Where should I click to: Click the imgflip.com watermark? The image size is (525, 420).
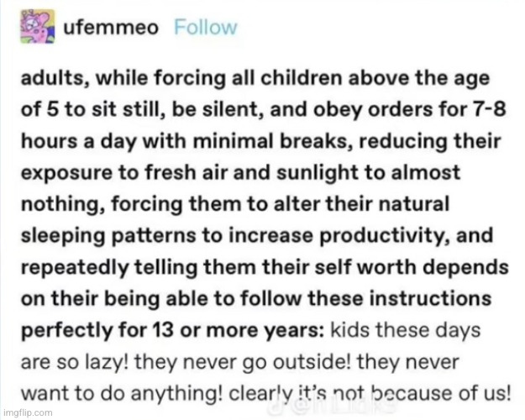pyautogui.click(x=29, y=413)
